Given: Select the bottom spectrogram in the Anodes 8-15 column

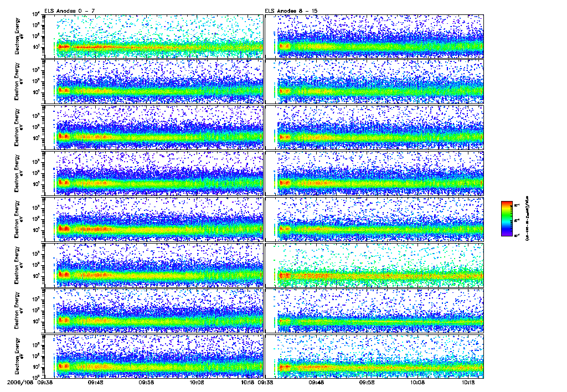Looking at the screenshot, I should (x=374, y=357).
